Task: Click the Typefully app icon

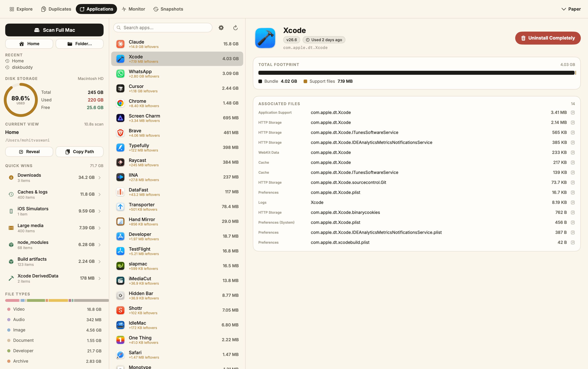Action: coord(120,147)
